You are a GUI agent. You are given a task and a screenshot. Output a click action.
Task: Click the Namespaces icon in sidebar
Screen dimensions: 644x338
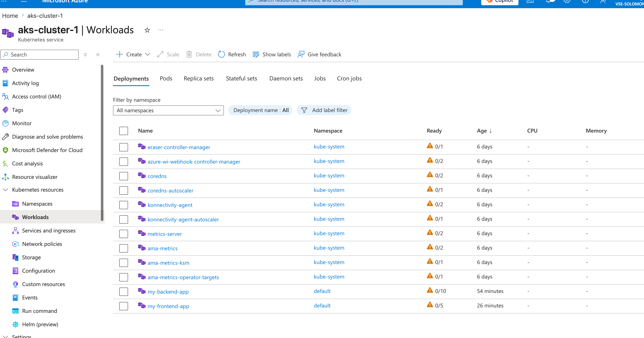tap(15, 204)
